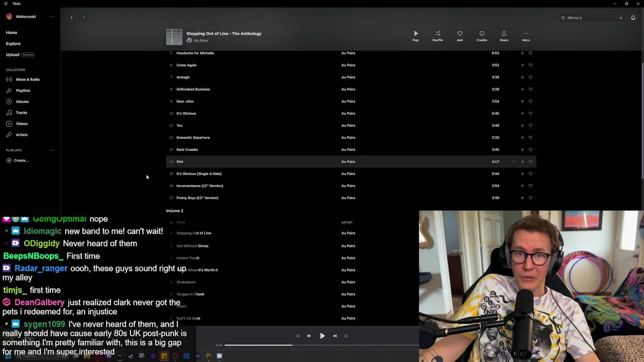Click into the search box showing 'diet au p'
Image resolution: width=644 pixels, height=362 pixels.
click(x=591, y=18)
